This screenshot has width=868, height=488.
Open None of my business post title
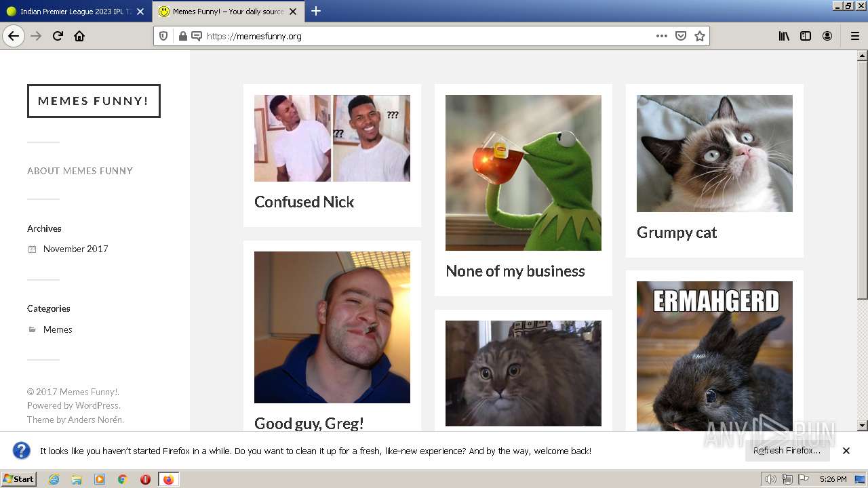tap(515, 271)
